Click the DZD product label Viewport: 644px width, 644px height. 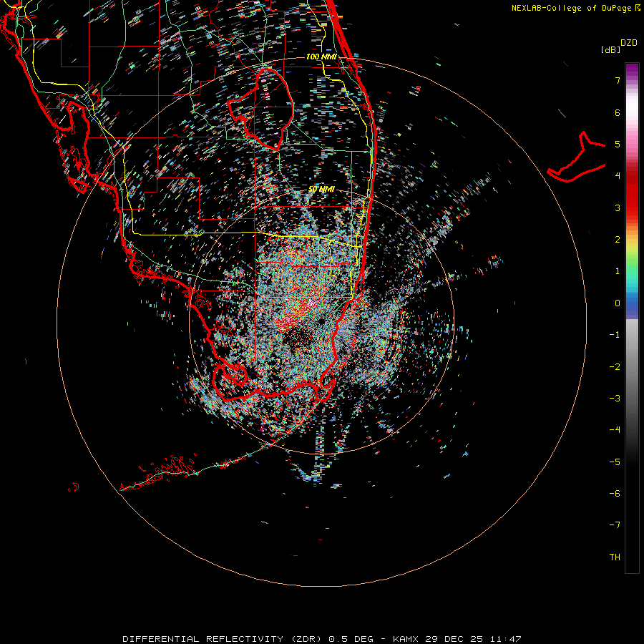pos(629,43)
